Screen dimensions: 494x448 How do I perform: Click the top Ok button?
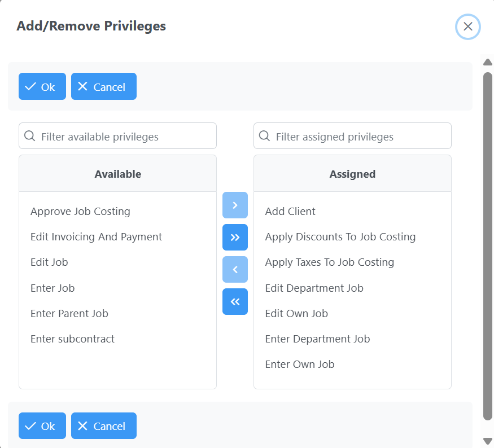click(42, 86)
